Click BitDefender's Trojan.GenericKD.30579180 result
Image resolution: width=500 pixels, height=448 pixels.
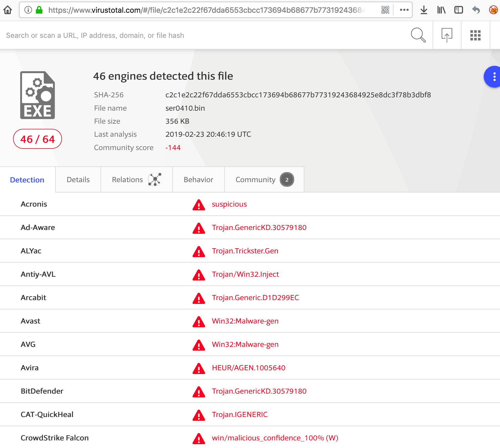pyautogui.click(x=259, y=391)
